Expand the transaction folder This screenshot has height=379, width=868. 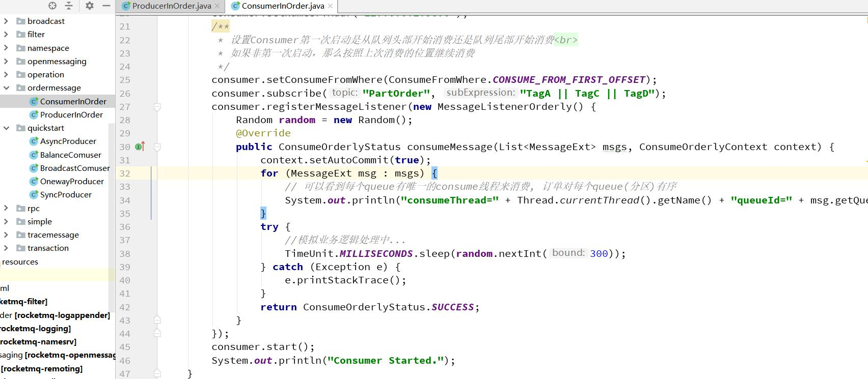pos(6,248)
